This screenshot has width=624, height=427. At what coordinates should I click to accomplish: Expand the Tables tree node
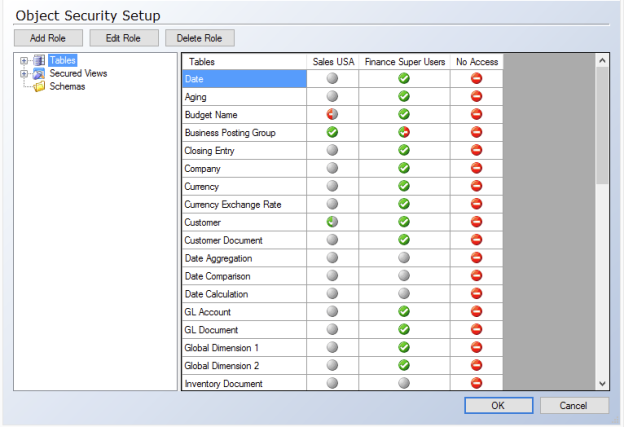pos(24,61)
